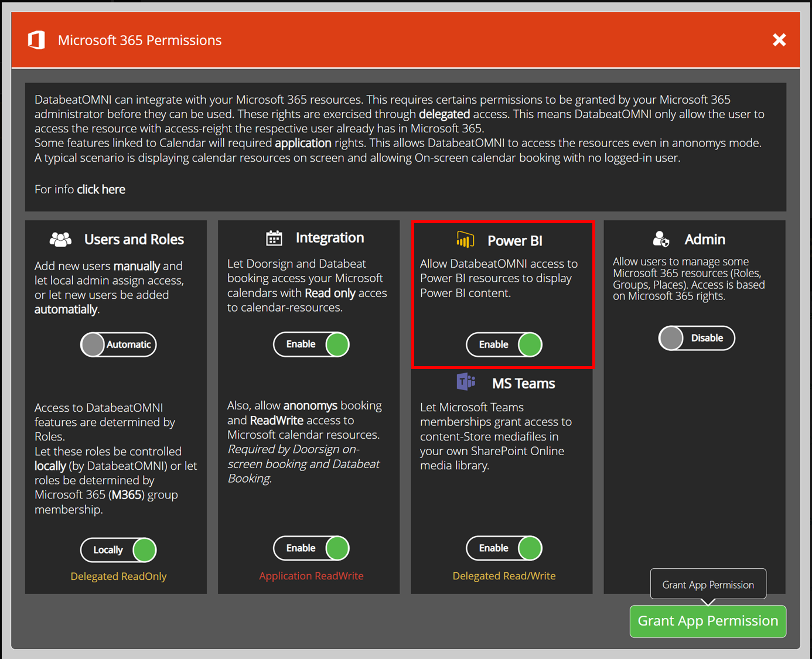Click the 'Admin' heading
Image resolution: width=812 pixels, height=659 pixels.
[x=705, y=239]
